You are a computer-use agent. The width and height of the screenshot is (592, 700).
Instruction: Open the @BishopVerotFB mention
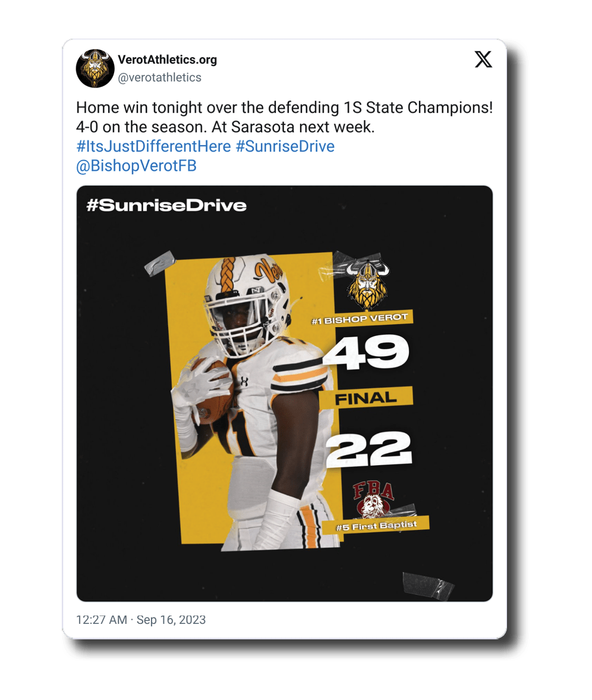click(x=136, y=166)
